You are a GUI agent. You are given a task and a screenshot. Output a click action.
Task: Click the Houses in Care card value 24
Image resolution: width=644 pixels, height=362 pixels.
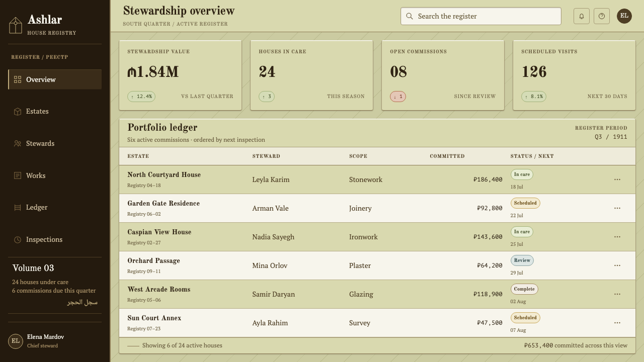click(267, 72)
